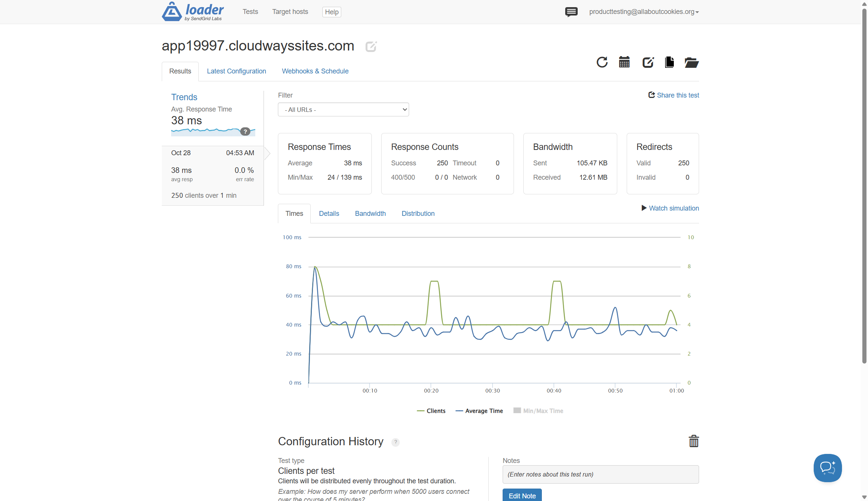868x501 pixels.
Task: Expand the account menu for producttesting@allaboutcookies.org
Action: pos(644,12)
